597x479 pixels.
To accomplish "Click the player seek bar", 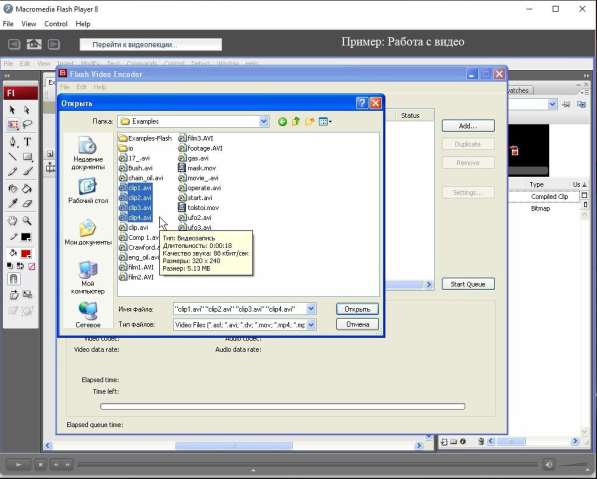I will point(308,464).
